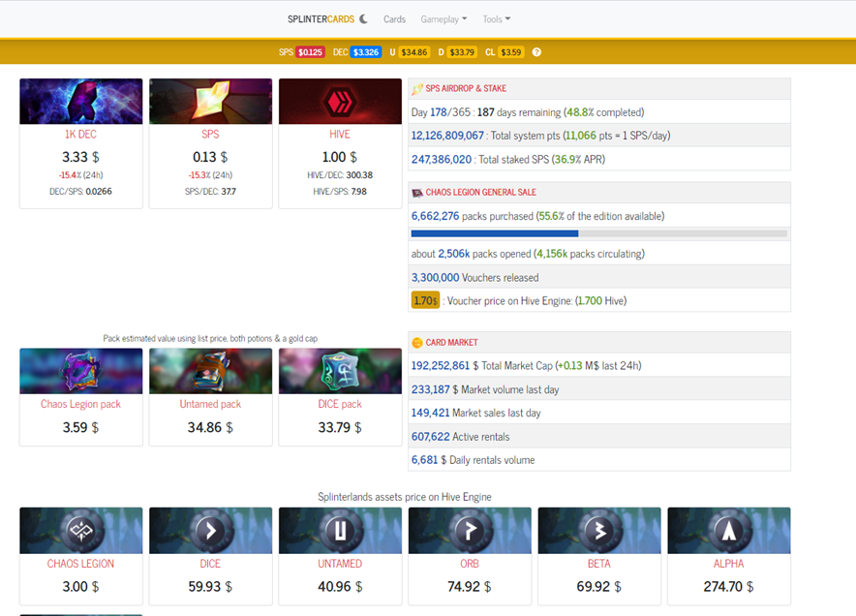The image size is (856, 616).
Task: Open the DICE pack title
Action: [340, 404]
